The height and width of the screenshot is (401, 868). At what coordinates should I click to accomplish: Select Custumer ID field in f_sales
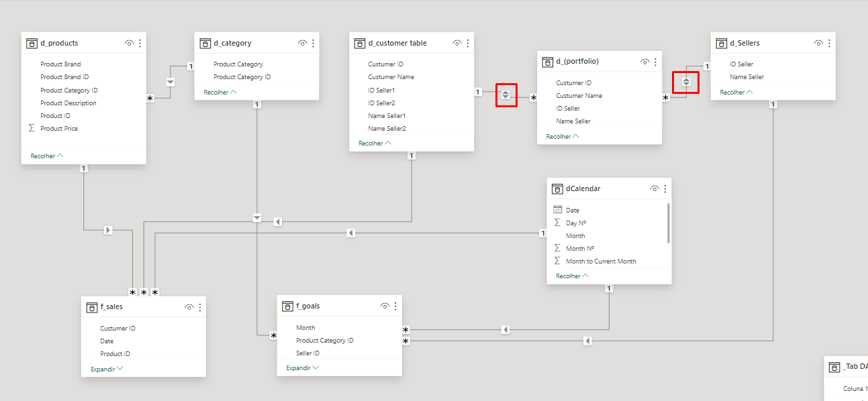click(117, 329)
